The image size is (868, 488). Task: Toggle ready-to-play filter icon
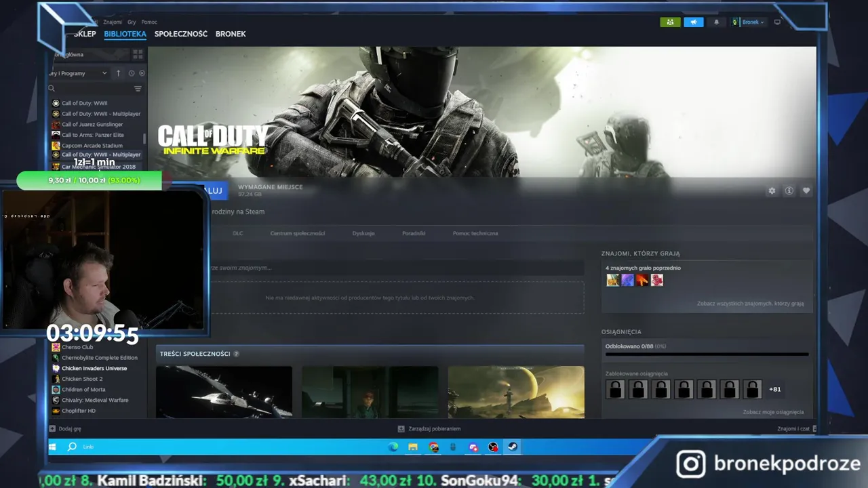pyautogui.click(x=142, y=73)
